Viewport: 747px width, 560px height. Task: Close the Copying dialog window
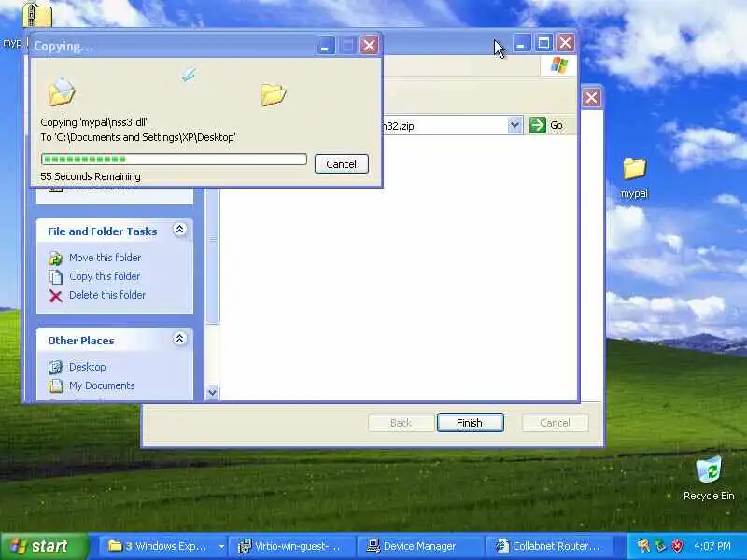(x=369, y=46)
